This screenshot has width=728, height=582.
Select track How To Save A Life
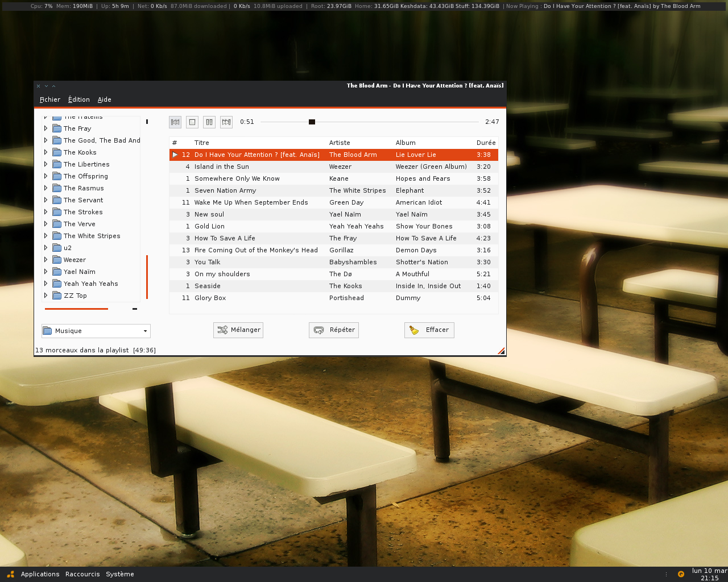click(333, 238)
